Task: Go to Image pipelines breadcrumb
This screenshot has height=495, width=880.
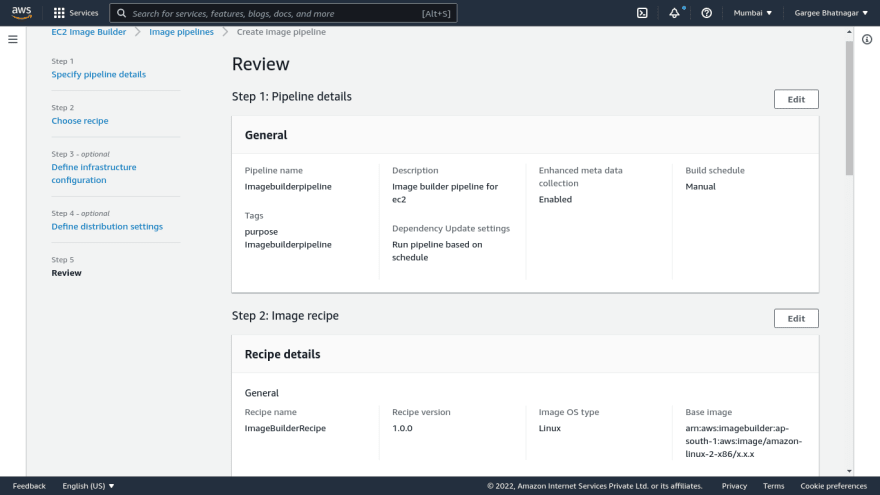Action: point(181,32)
